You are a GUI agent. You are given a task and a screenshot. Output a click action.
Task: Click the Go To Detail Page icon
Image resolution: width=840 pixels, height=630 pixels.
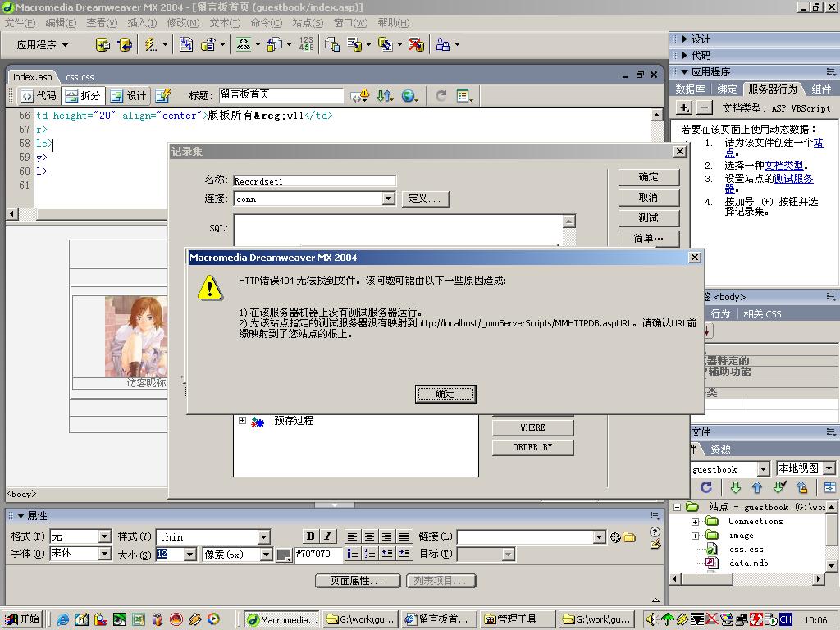pos(274,45)
